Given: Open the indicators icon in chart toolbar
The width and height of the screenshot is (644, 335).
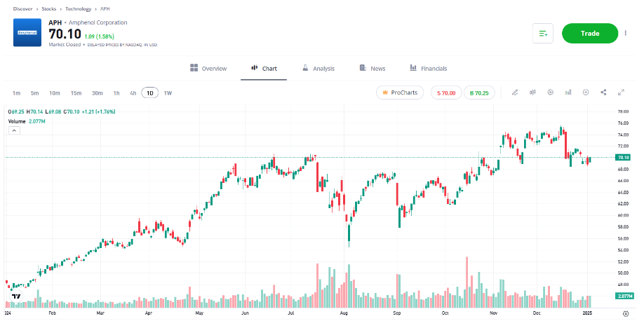Looking at the screenshot, I should 532,93.
